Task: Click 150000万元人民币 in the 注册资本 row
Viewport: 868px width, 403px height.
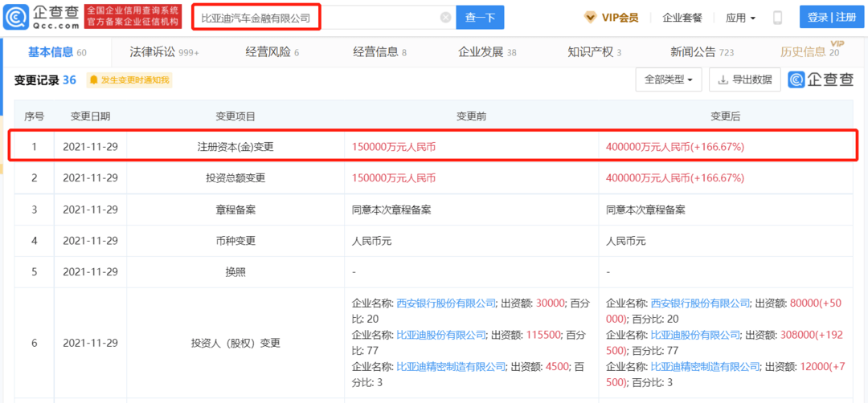Action: [394, 147]
